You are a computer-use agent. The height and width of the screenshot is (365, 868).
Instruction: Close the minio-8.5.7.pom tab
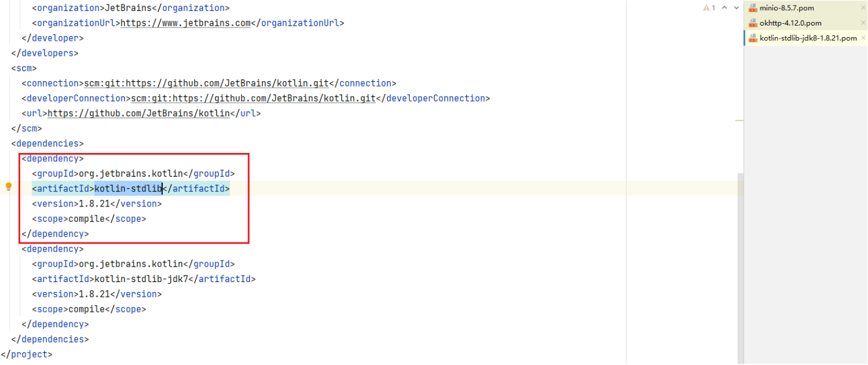click(x=863, y=8)
